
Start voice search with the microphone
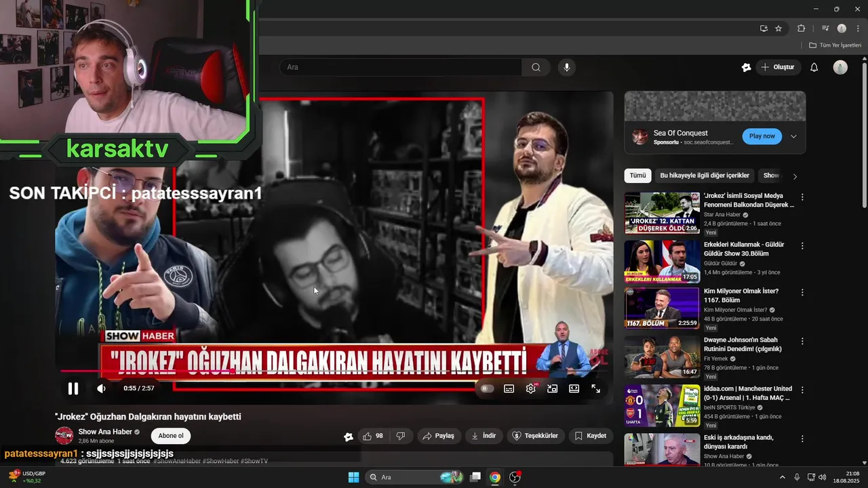[567, 67]
